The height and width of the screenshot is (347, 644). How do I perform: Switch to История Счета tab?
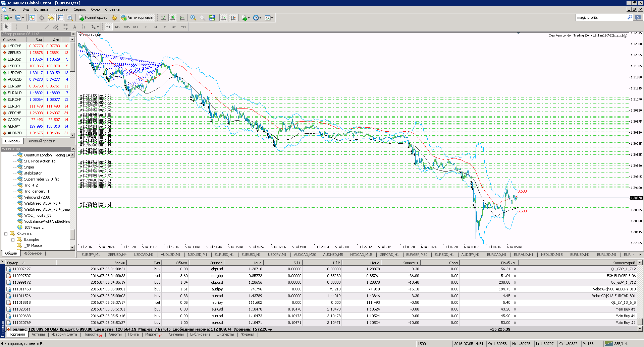(64, 334)
